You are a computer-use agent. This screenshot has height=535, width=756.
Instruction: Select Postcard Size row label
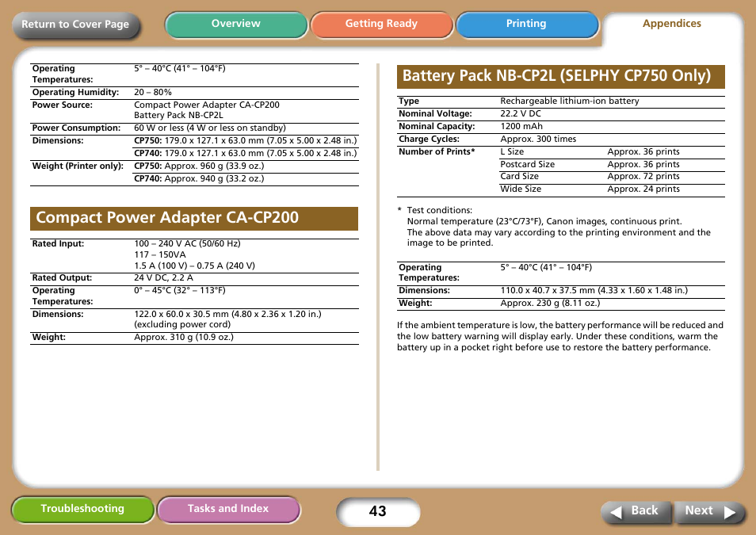tap(528, 164)
